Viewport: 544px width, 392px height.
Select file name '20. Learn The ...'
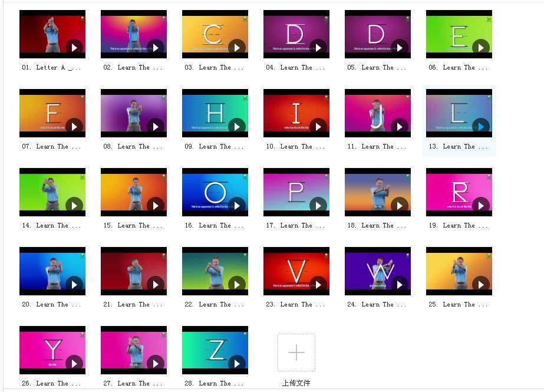click(x=51, y=304)
